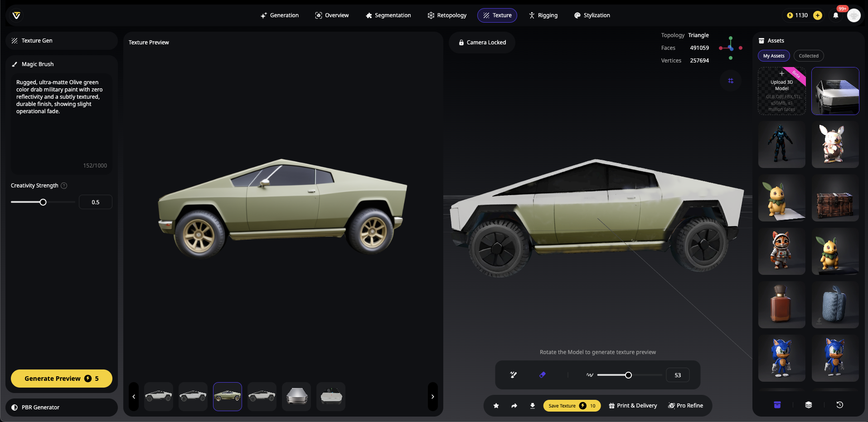Click the app logo in the top-left corner

(x=16, y=15)
